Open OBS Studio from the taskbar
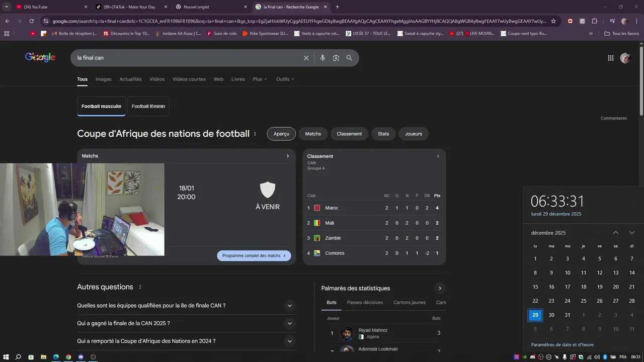Image resolution: width=644 pixels, height=362 pixels. [93, 357]
